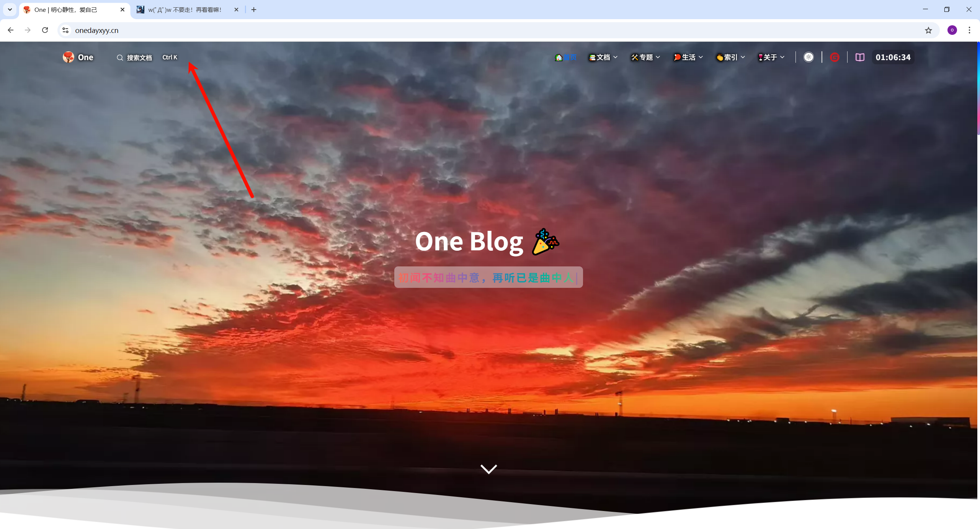
Task: Click the One site logo icon
Action: click(x=69, y=57)
